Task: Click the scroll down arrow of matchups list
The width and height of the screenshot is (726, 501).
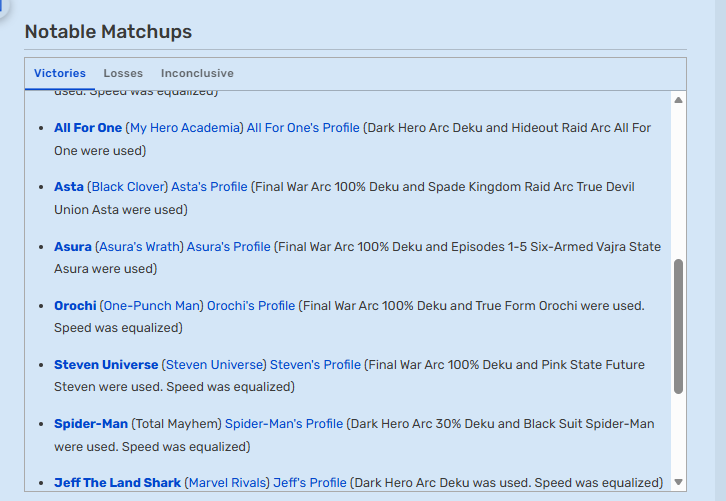Action: click(x=678, y=482)
